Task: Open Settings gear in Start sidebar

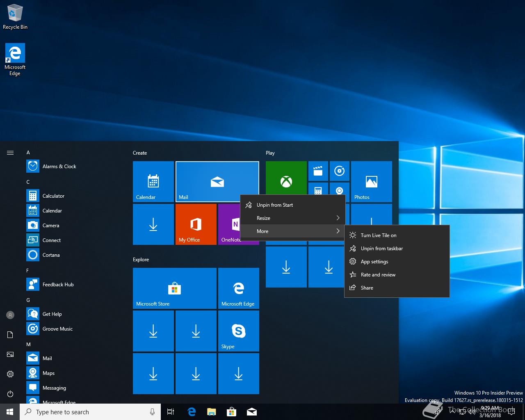Action: 10,374
